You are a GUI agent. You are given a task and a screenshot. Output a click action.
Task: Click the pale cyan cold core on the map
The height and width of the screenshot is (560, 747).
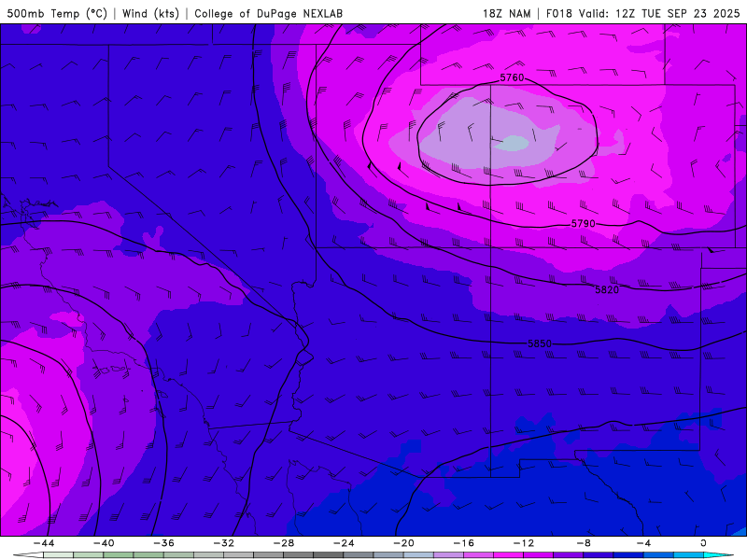512,144
